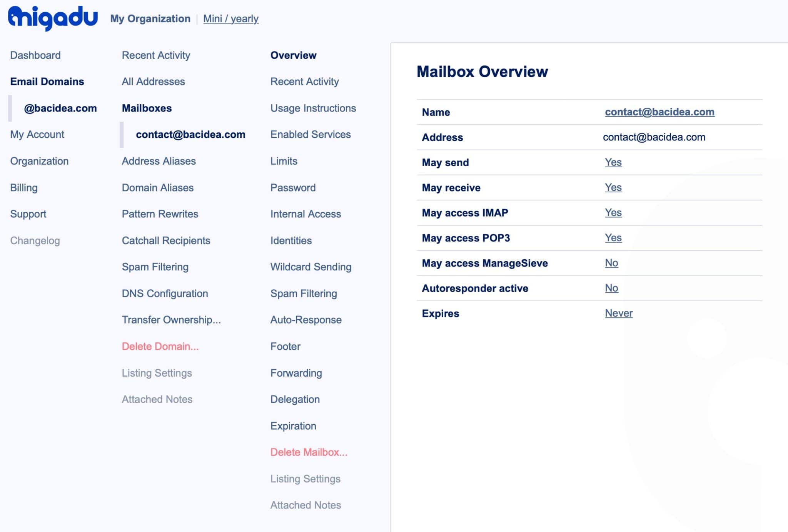Open domain-level Spam Filtering

click(155, 267)
